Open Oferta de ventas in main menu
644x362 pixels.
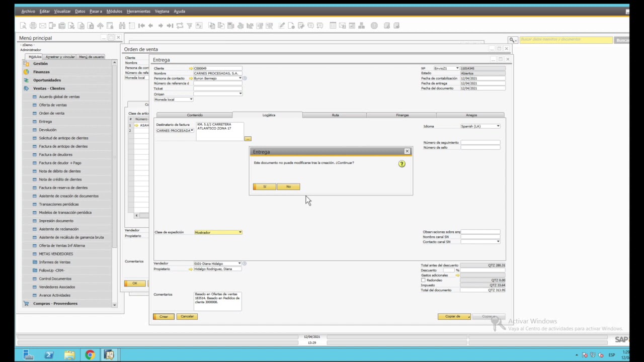click(x=53, y=105)
